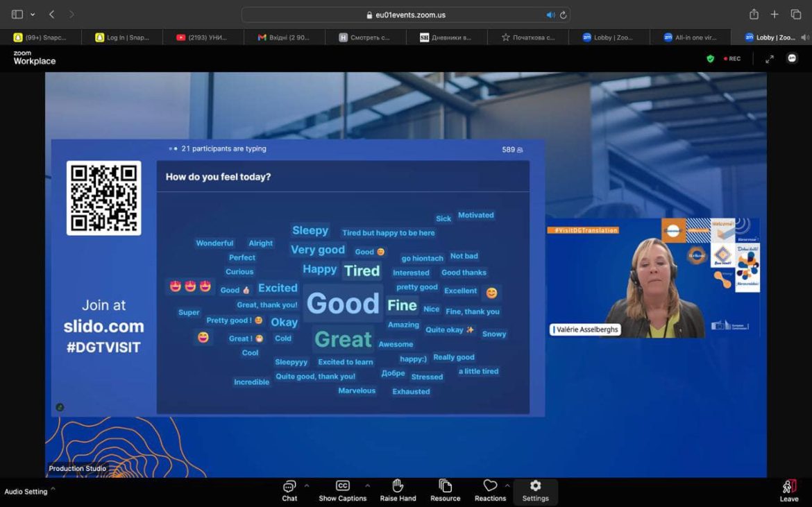Image resolution: width=812 pixels, height=507 pixels.
Task: Enter full screen with the expand arrows icon
Action: click(x=769, y=59)
